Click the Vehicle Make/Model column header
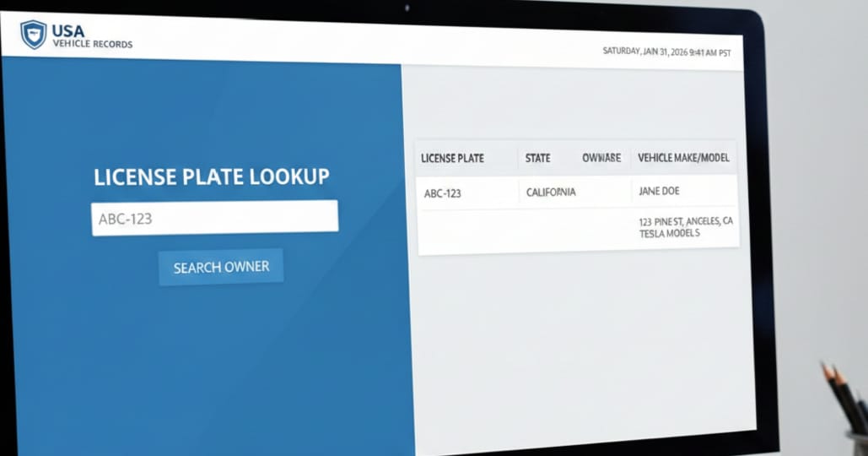868x456 pixels. pos(683,158)
